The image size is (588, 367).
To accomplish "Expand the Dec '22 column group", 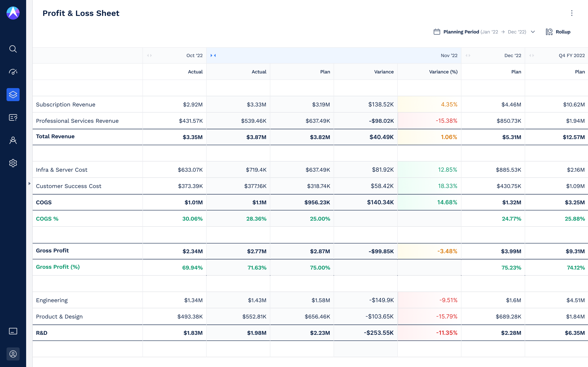I will 468,56.
